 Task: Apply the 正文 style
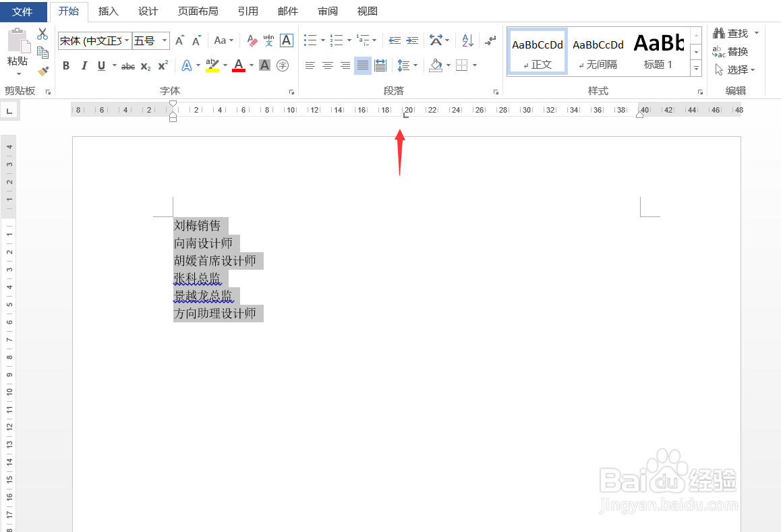pyautogui.click(x=538, y=52)
